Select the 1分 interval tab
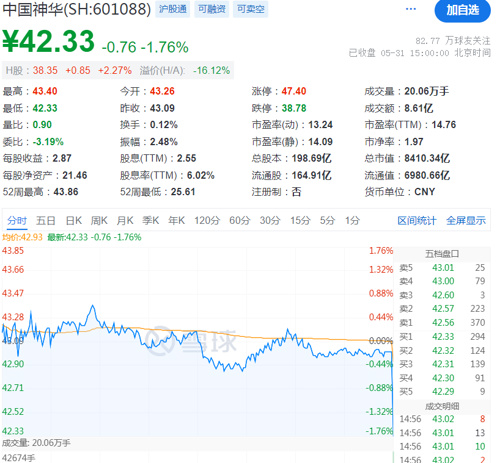 point(352,221)
